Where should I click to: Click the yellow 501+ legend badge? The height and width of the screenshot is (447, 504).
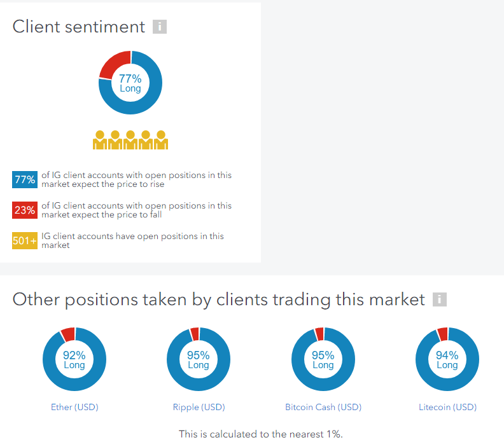tap(25, 240)
